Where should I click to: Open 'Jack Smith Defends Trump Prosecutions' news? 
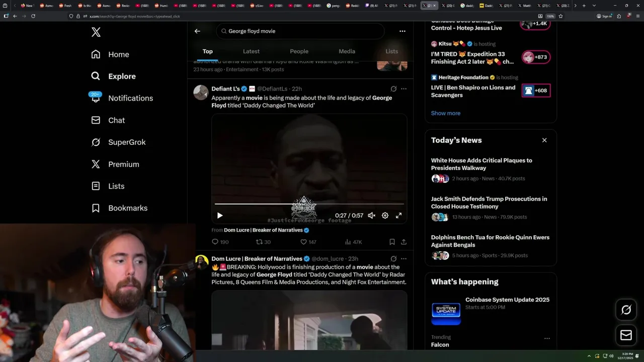coord(491,208)
